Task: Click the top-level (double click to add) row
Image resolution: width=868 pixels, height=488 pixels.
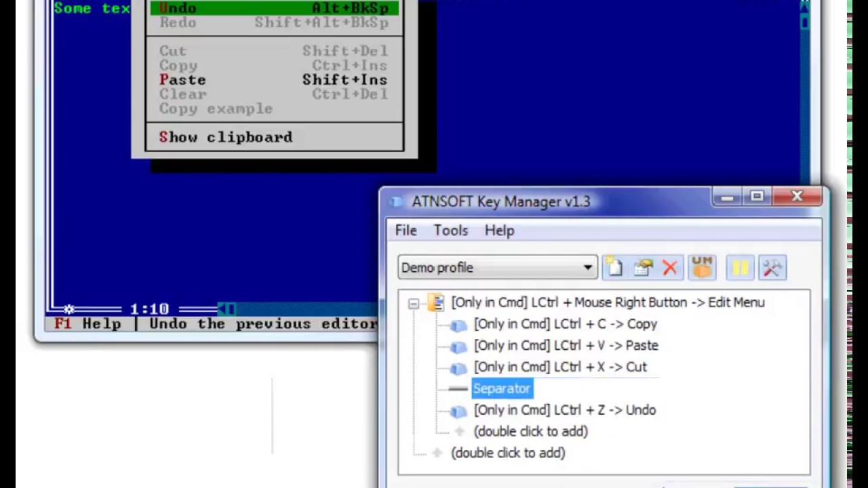Action: tap(508, 453)
